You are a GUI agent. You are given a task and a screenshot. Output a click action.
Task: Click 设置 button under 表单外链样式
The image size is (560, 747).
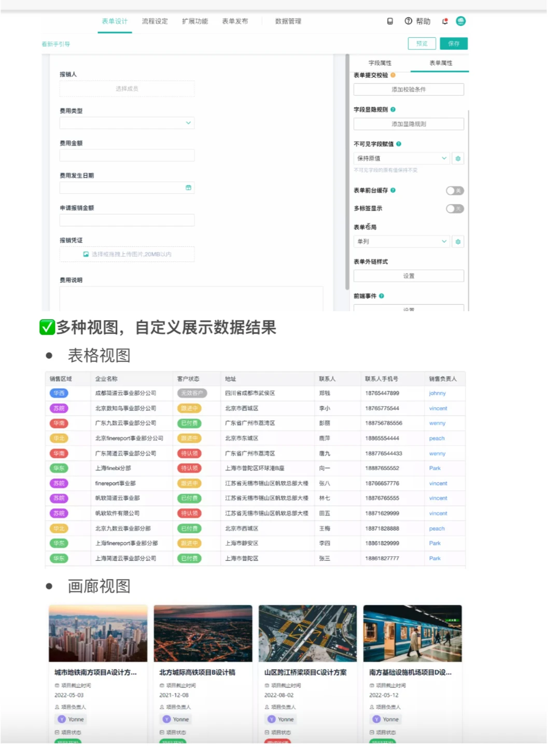point(409,276)
